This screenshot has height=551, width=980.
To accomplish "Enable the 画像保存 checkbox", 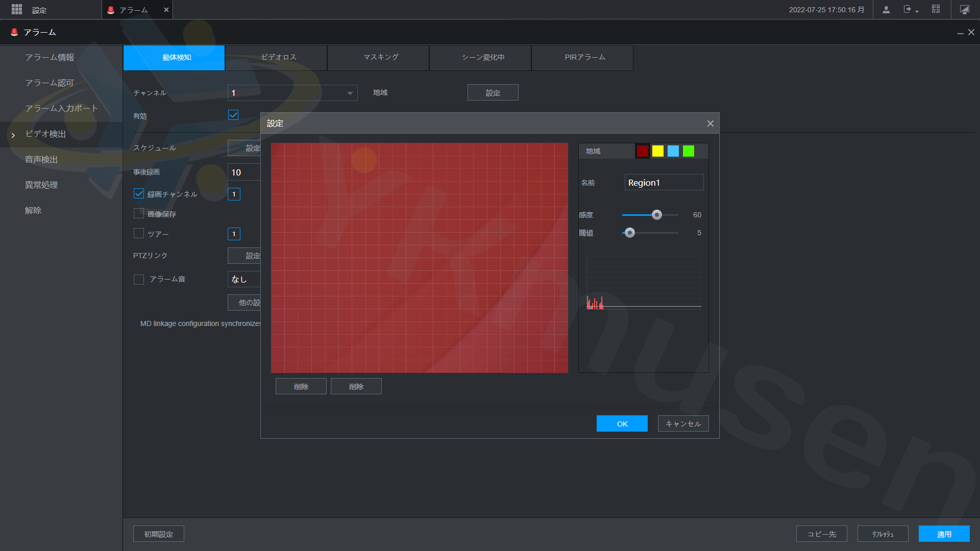I will click(139, 214).
